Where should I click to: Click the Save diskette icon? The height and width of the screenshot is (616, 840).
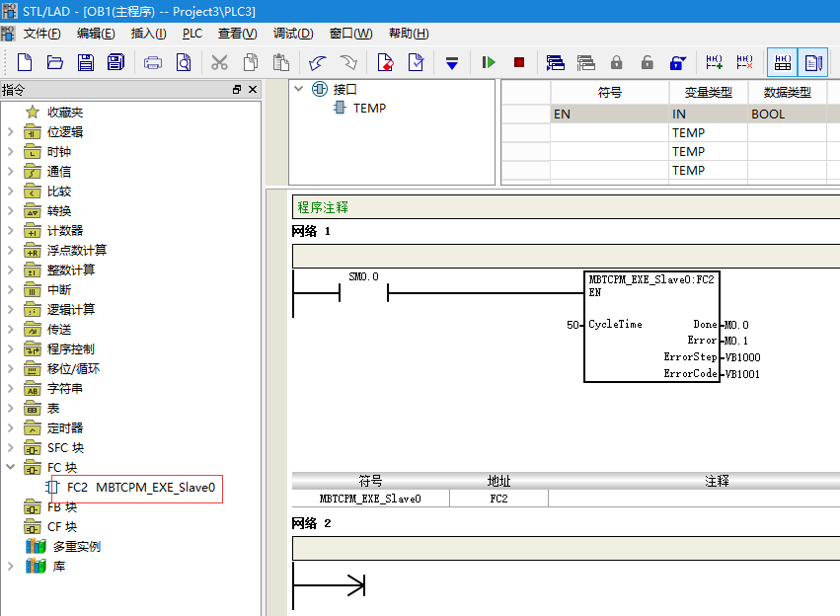pos(86,62)
